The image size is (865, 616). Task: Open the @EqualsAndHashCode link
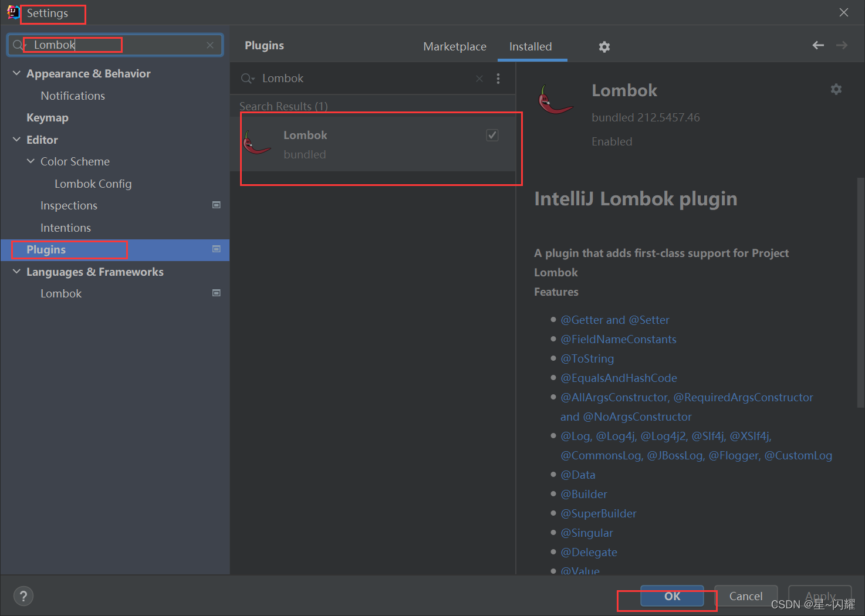click(x=619, y=378)
